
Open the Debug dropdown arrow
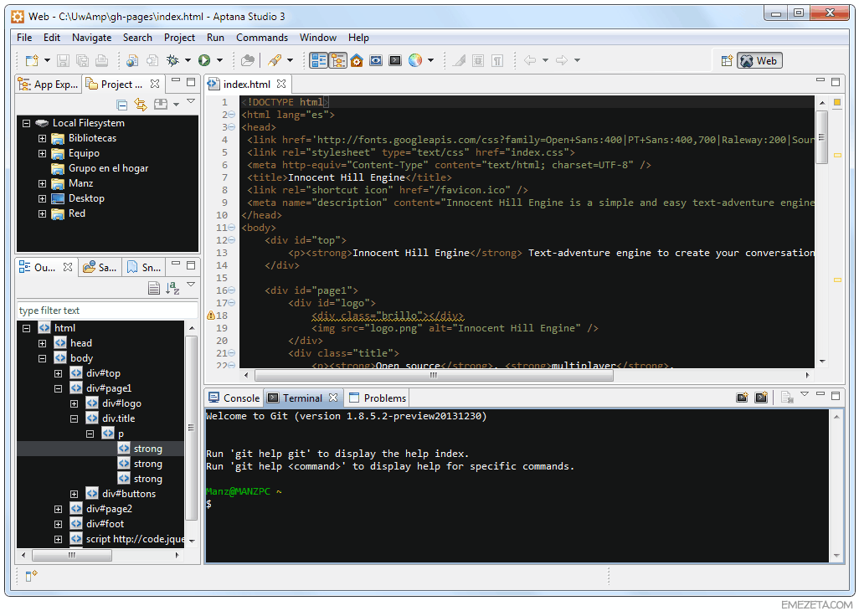(x=188, y=60)
